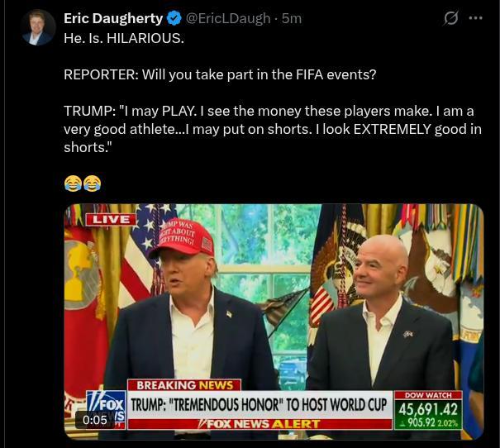
Task: Click the blue verified checkmark badge
Action: pyautogui.click(x=174, y=18)
